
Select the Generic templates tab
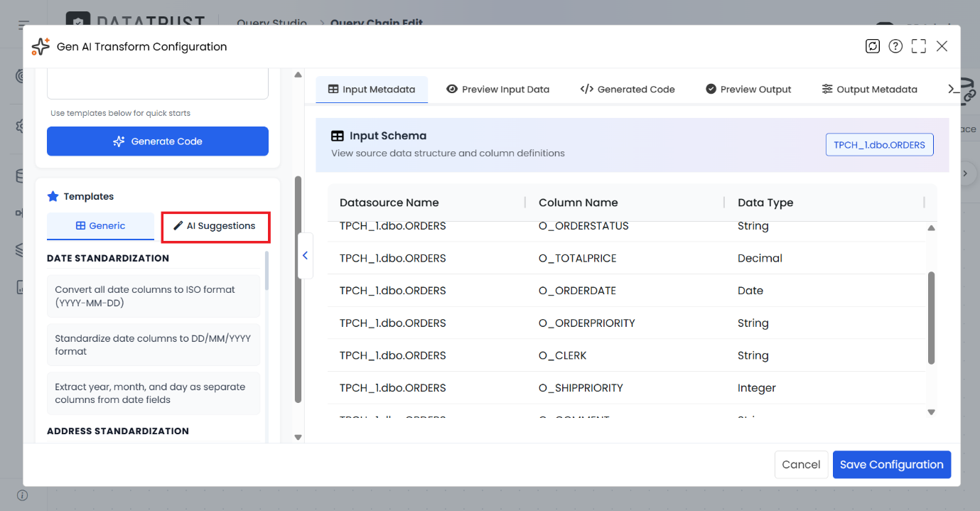point(100,226)
